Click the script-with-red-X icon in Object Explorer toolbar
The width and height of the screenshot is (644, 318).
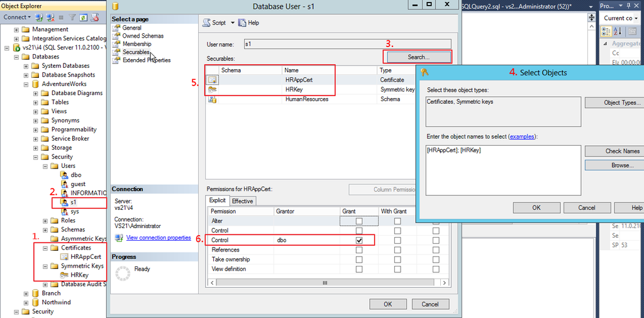tap(94, 17)
